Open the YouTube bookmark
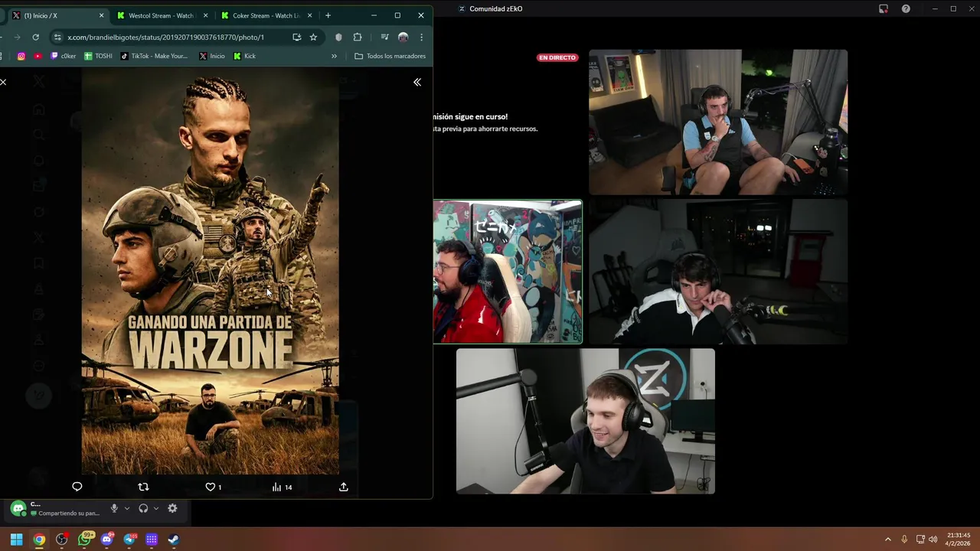980x551 pixels. coord(38,56)
